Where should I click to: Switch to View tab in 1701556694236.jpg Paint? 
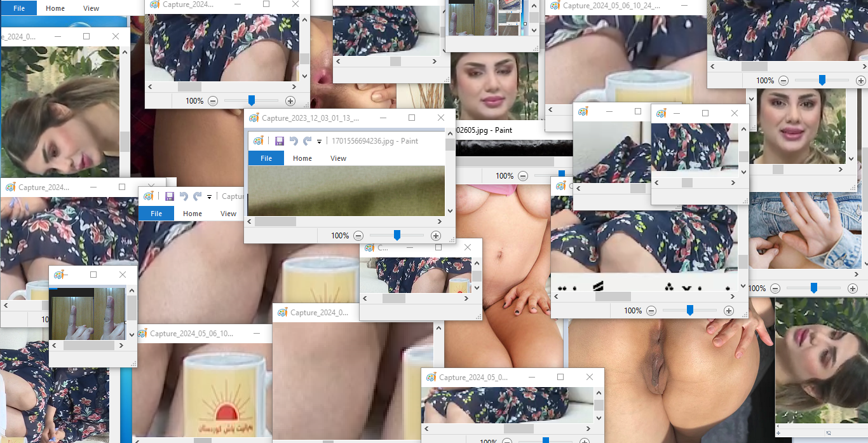pos(338,158)
